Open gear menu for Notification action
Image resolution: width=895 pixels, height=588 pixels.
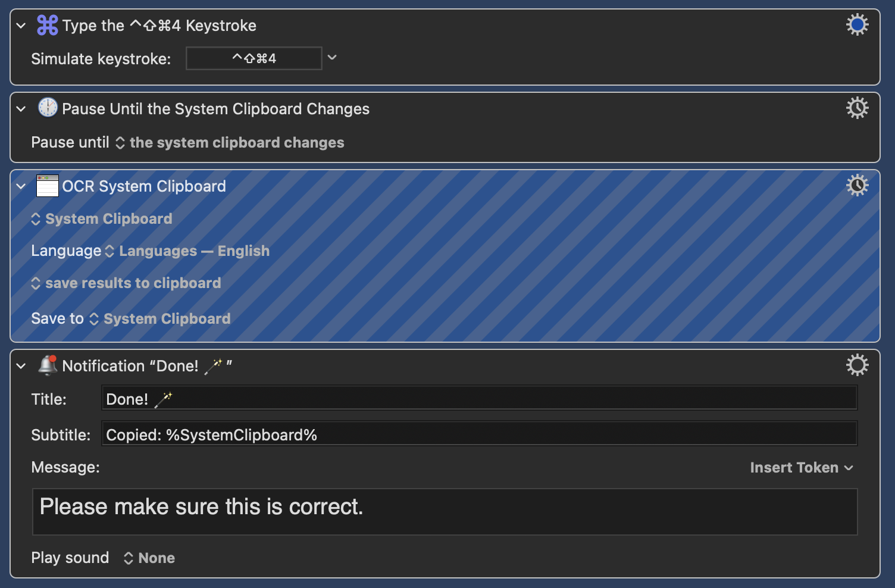pos(857,365)
